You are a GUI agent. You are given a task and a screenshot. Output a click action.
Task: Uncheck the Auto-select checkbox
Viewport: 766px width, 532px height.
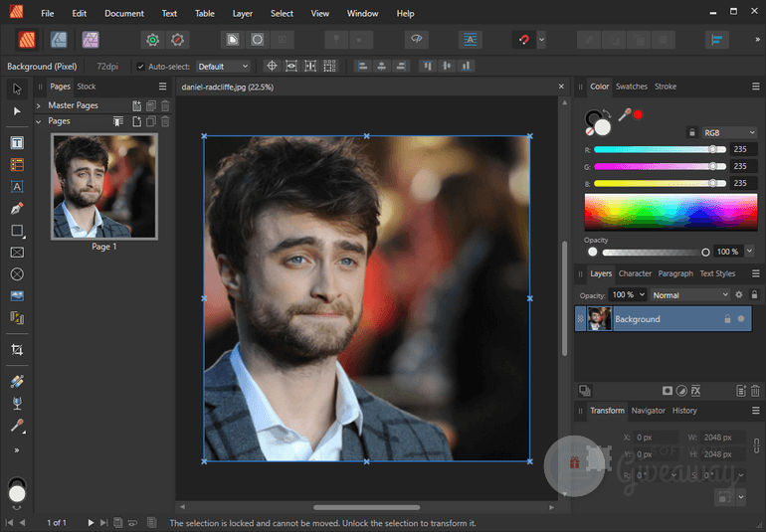(140, 67)
